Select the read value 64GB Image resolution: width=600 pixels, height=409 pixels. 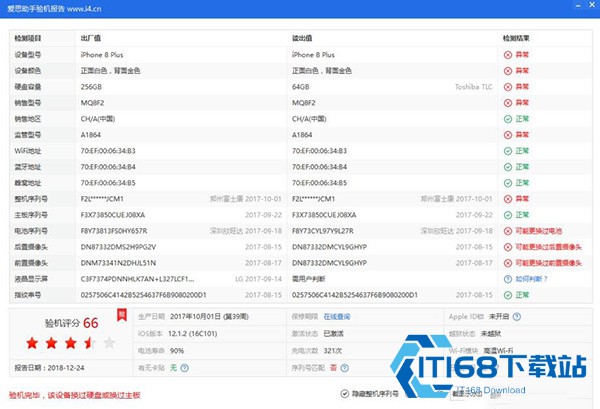tap(300, 87)
